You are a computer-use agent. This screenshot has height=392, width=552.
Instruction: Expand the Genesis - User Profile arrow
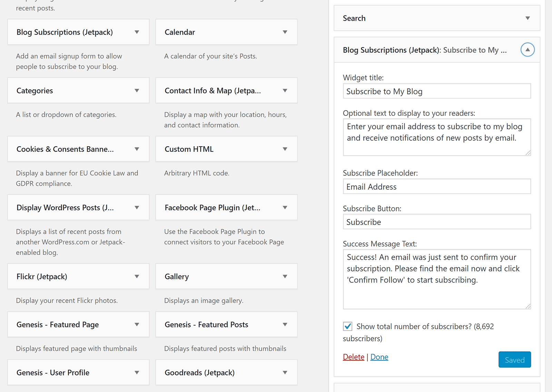coord(137,372)
